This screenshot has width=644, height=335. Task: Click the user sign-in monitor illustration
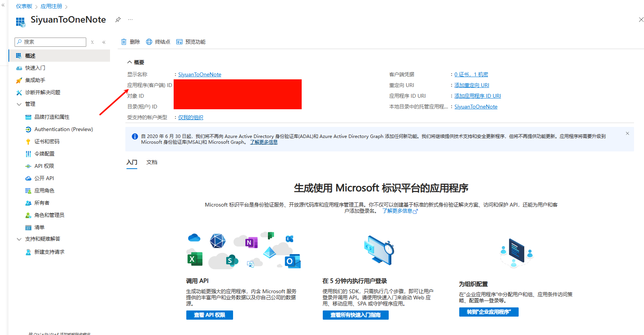(379, 250)
